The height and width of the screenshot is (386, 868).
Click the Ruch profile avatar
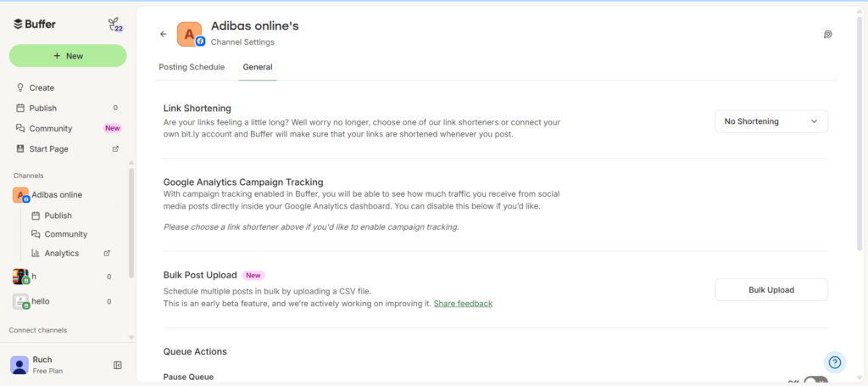19,365
